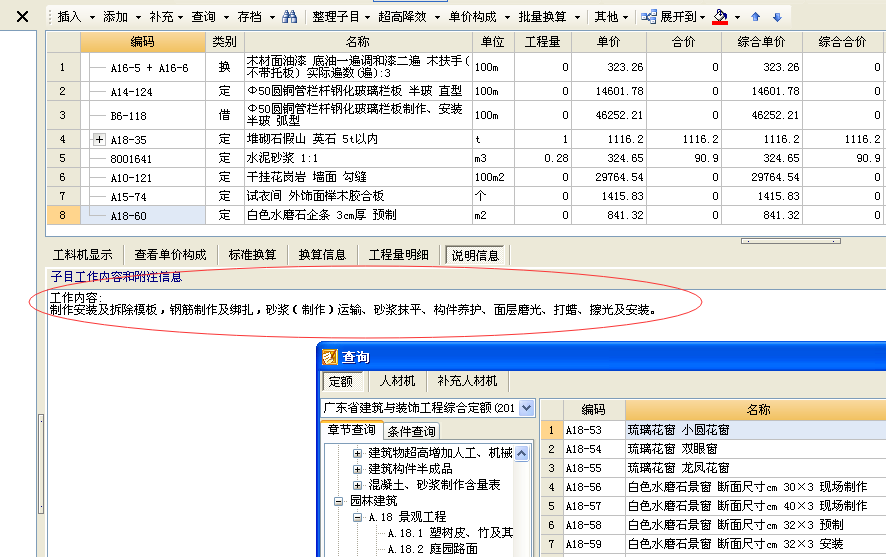Select cell A10-121
The height and width of the screenshot is (557, 886).
click(x=143, y=178)
